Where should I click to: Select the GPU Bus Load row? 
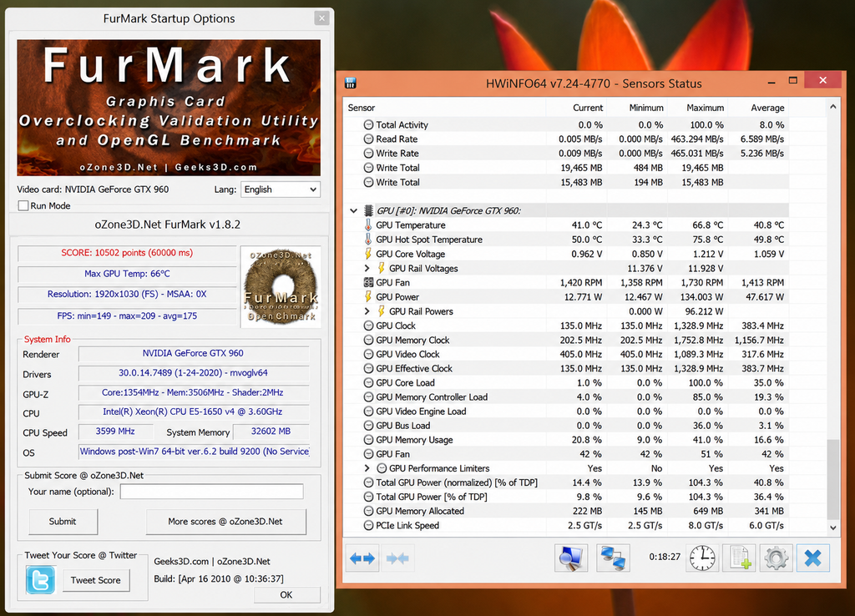coord(568,426)
